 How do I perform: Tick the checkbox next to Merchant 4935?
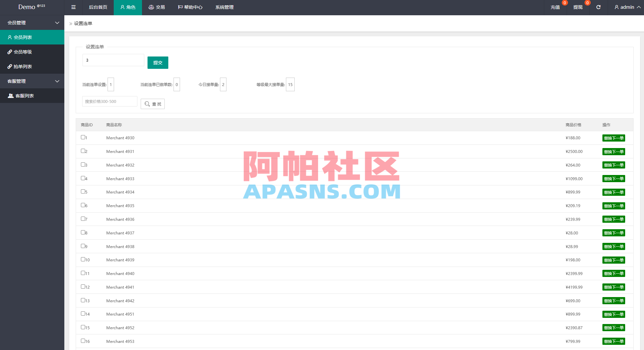pyautogui.click(x=83, y=205)
